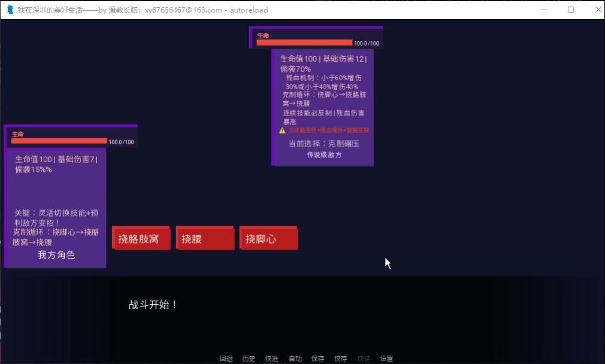Click the yellow warning triangle icon
605x364 pixels.
[282, 130]
